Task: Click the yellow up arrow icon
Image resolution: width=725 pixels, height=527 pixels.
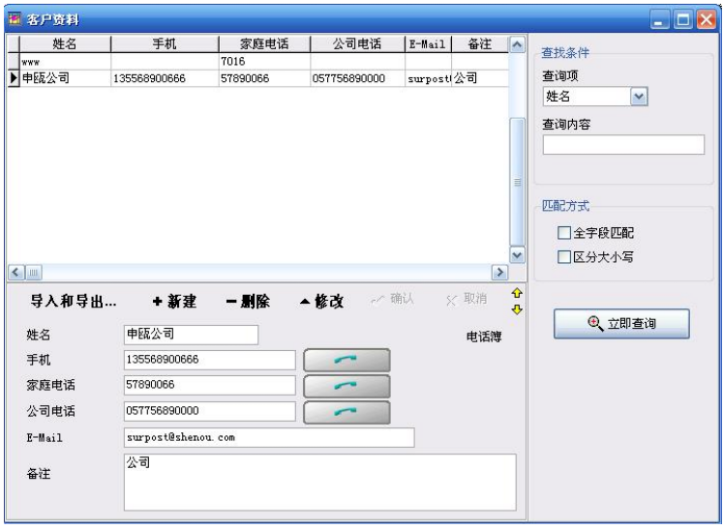Action: coord(517,294)
